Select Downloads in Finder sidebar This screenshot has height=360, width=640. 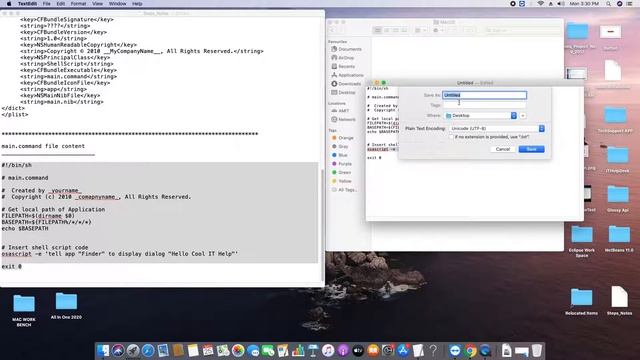click(346, 84)
